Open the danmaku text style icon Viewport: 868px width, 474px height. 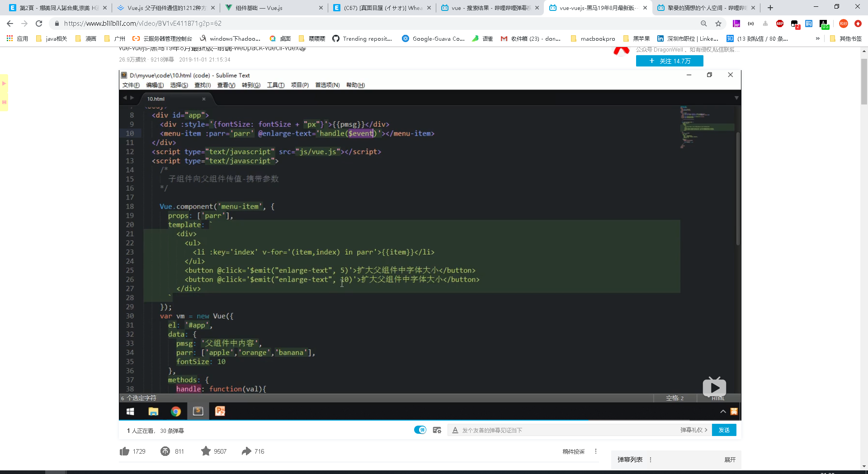click(x=455, y=430)
